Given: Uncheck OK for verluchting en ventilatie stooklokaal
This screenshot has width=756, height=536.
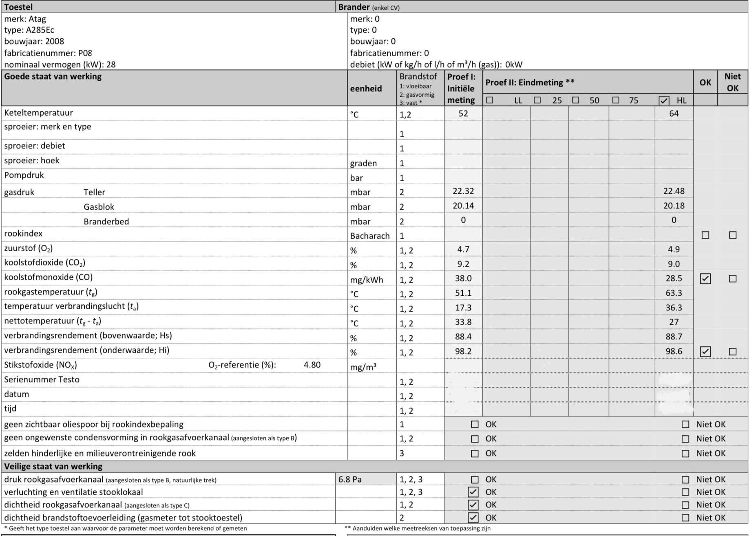Looking at the screenshot, I should click(x=473, y=492).
